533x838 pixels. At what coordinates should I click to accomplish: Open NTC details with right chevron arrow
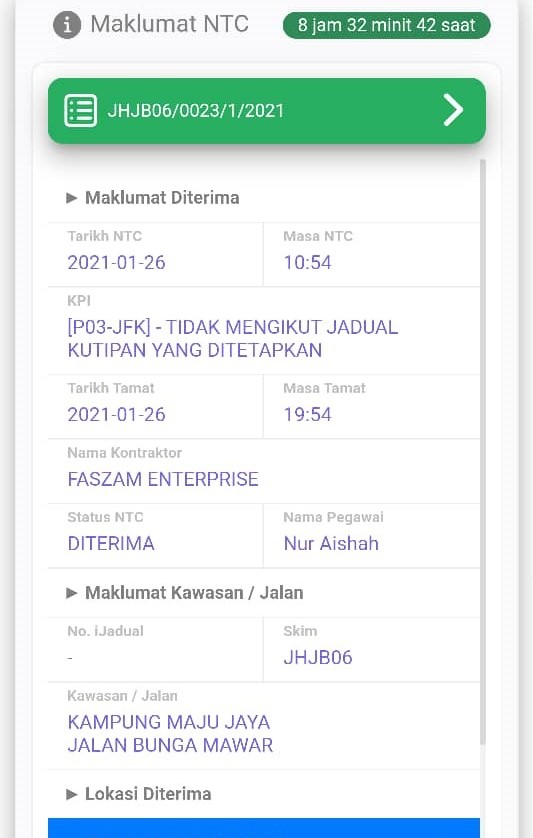pyautogui.click(x=453, y=110)
